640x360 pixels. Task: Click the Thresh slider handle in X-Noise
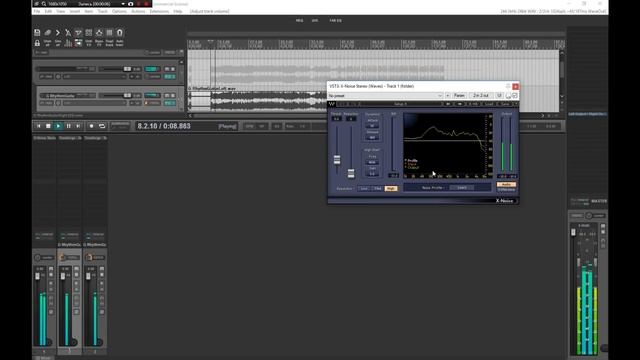coord(337,160)
